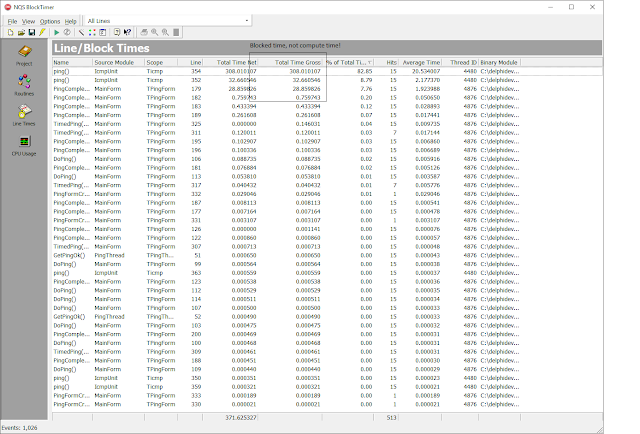Click the colored dots toolbar icon
This screenshot has width=640, height=434.
(92, 32)
